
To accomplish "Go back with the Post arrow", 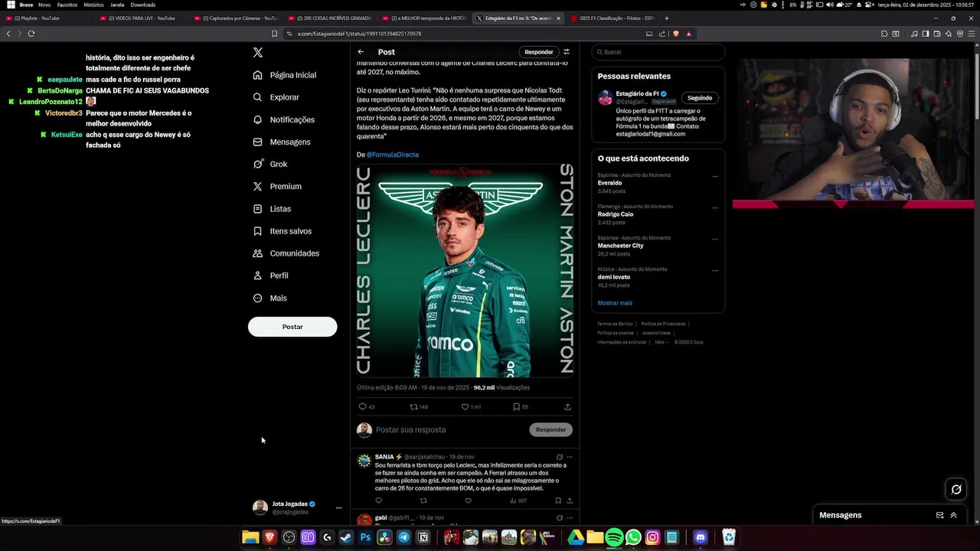I will [361, 52].
